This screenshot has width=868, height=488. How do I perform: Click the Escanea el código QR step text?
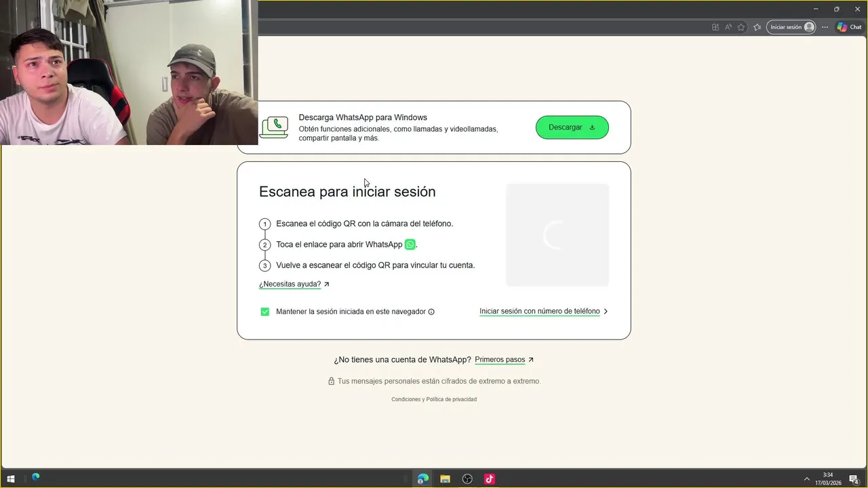coord(365,224)
